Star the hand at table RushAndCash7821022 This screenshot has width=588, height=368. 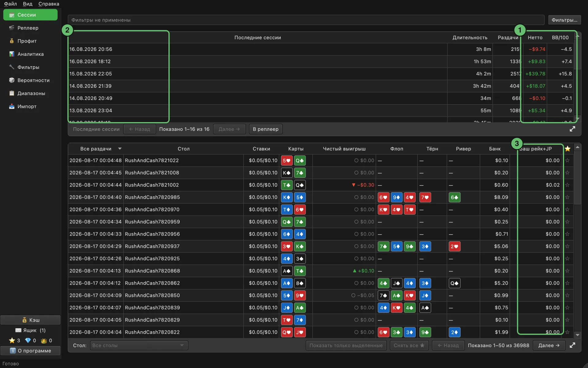tap(567, 160)
